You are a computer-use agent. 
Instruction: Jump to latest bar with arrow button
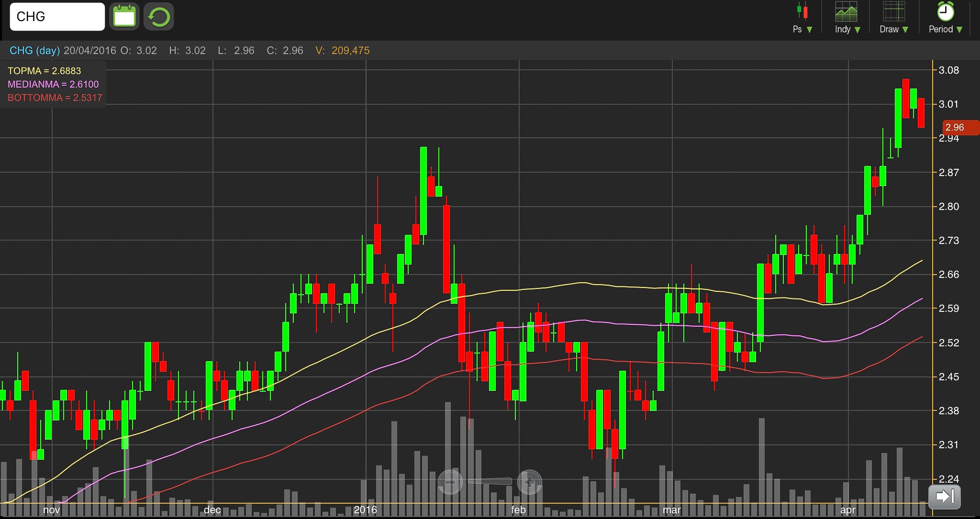pos(944,496)
